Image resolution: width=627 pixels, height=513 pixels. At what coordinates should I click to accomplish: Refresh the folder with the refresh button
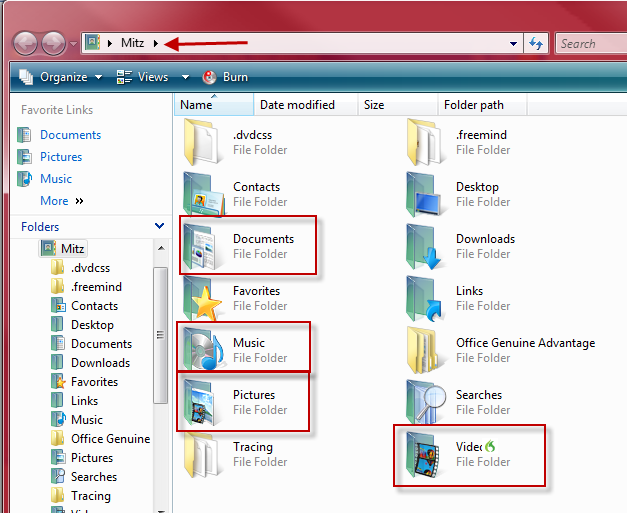[536, 43]
